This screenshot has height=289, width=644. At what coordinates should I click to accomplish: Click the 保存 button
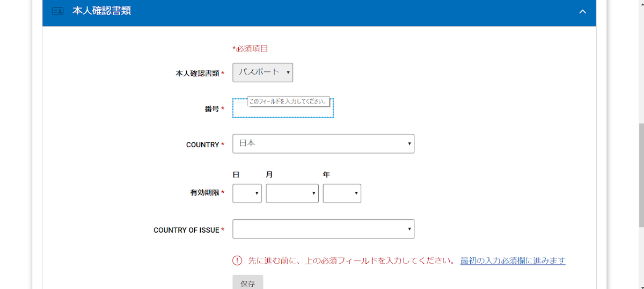pos(247,283)
